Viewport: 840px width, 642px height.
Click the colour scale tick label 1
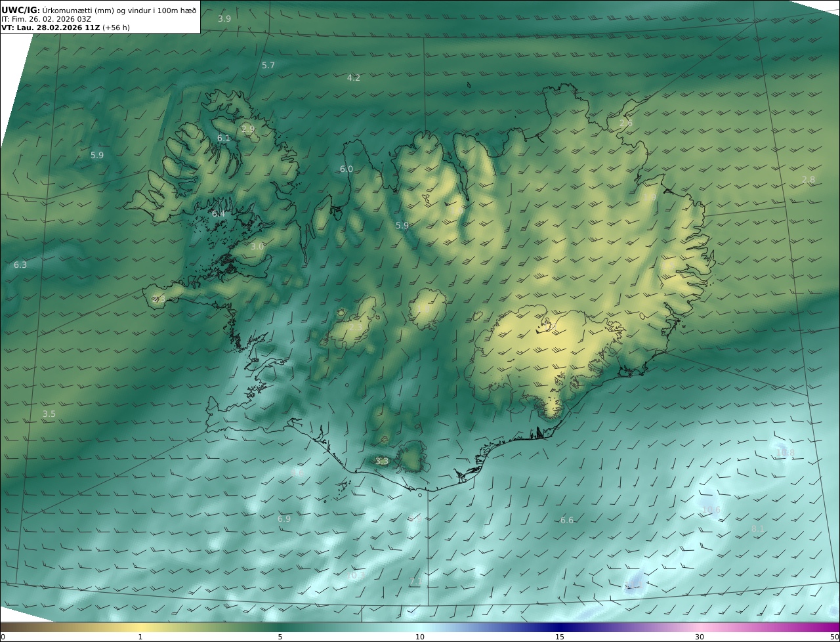coord(140,637)
